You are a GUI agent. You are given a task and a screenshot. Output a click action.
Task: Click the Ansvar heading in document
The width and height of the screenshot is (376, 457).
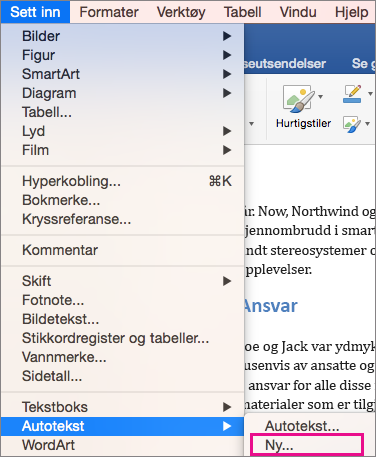tap(270, 306)
